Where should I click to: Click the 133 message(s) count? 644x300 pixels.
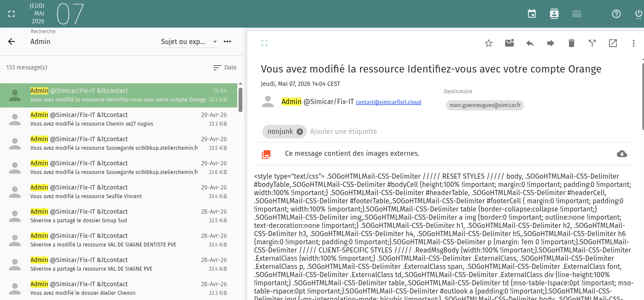(x=27, y=67)
